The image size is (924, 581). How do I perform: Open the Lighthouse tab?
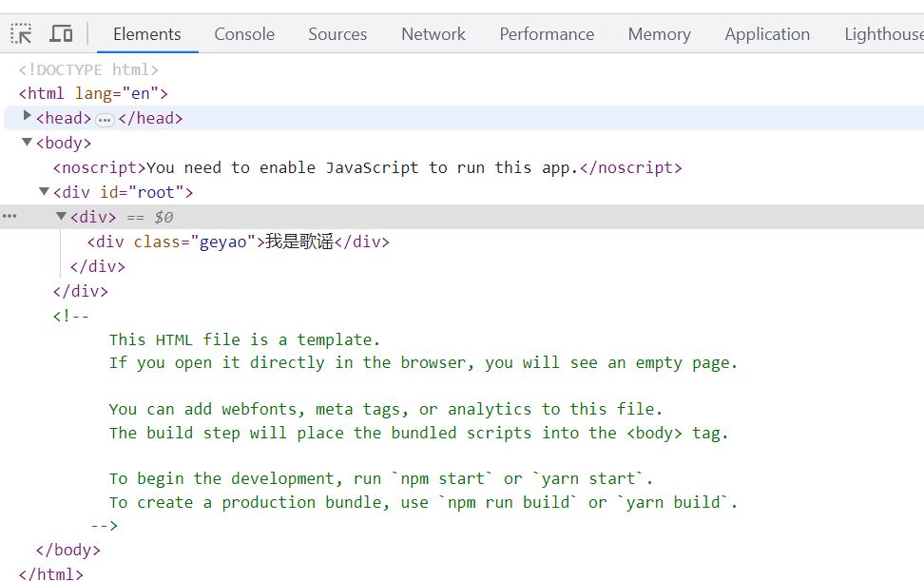coord(882,33)
